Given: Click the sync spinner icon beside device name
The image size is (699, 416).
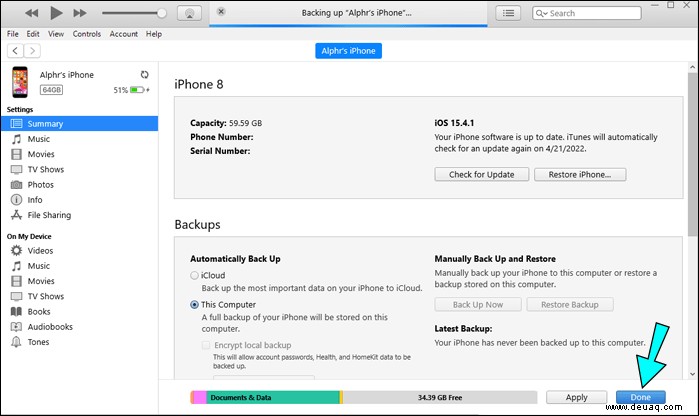Looking at the screenshot, I should click(x=144, y=74).
